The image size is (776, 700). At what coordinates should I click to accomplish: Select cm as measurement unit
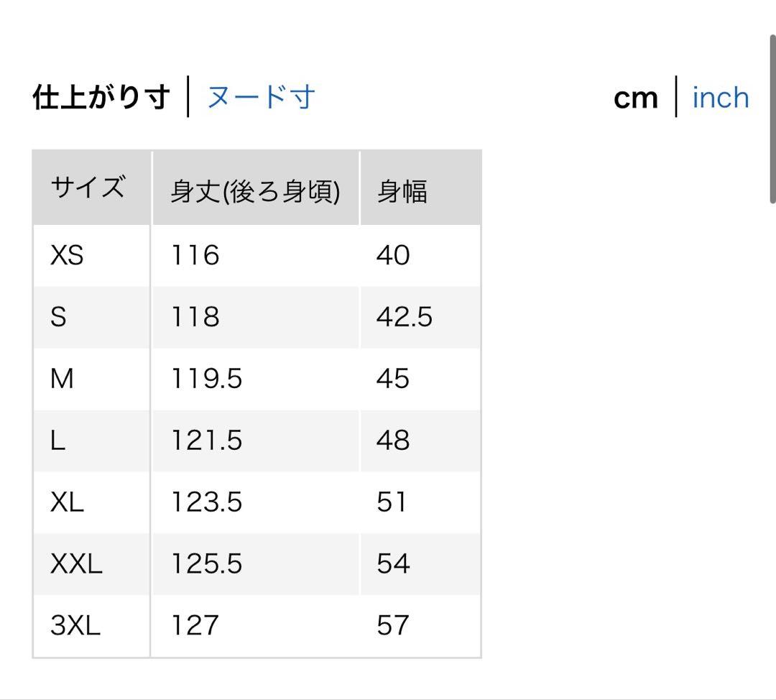[636, 98]
